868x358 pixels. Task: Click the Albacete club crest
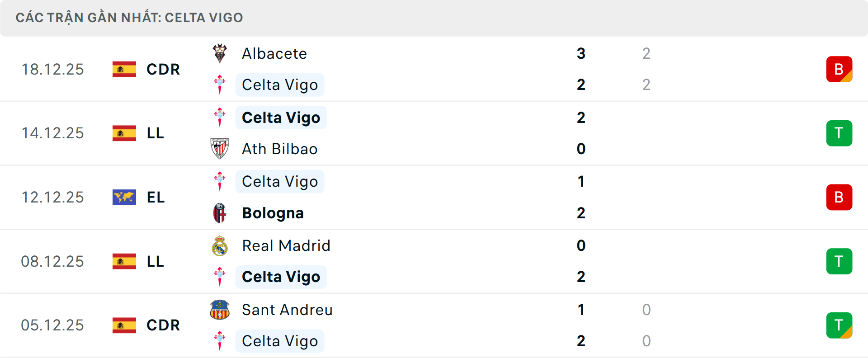(x=220, y=53)
